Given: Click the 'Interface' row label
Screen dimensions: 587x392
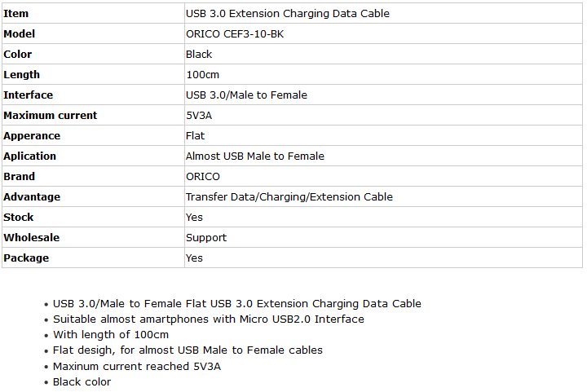Looking at the screenshot, I should click(28, 95).
